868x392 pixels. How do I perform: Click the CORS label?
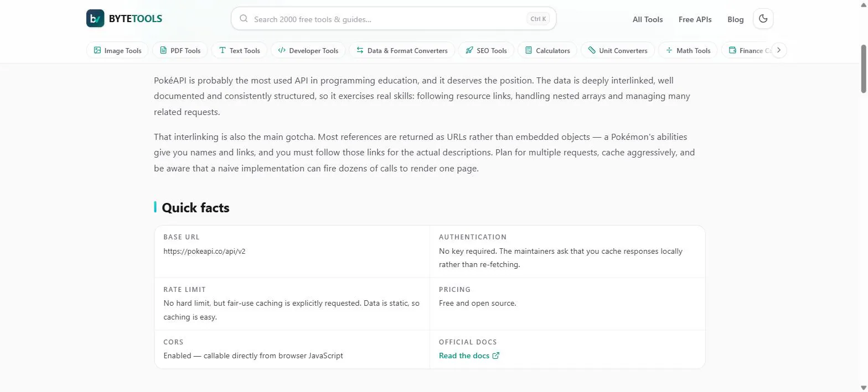(173, 342)
